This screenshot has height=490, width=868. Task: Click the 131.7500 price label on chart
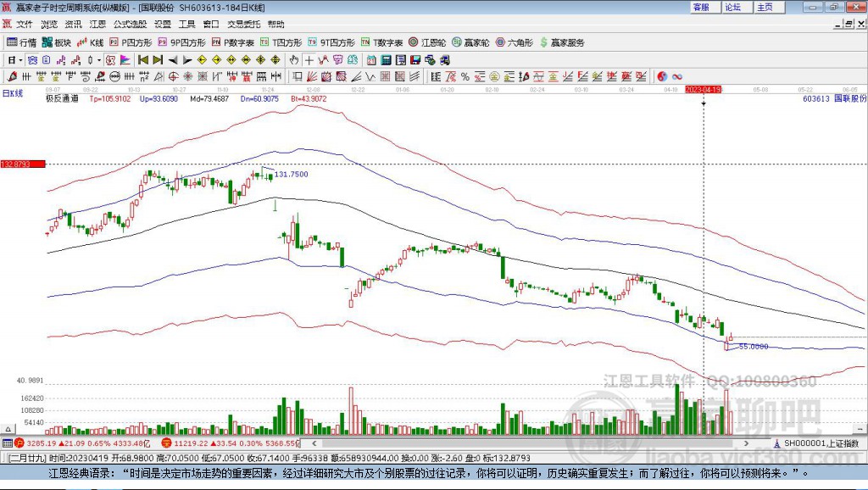click(x=292, y=174)
